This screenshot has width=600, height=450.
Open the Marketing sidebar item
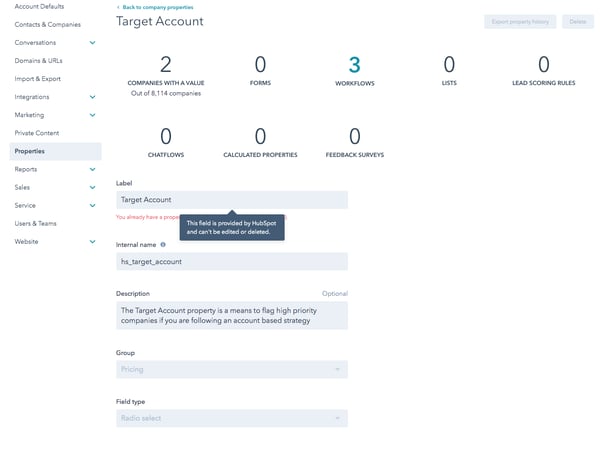[29, 115]
